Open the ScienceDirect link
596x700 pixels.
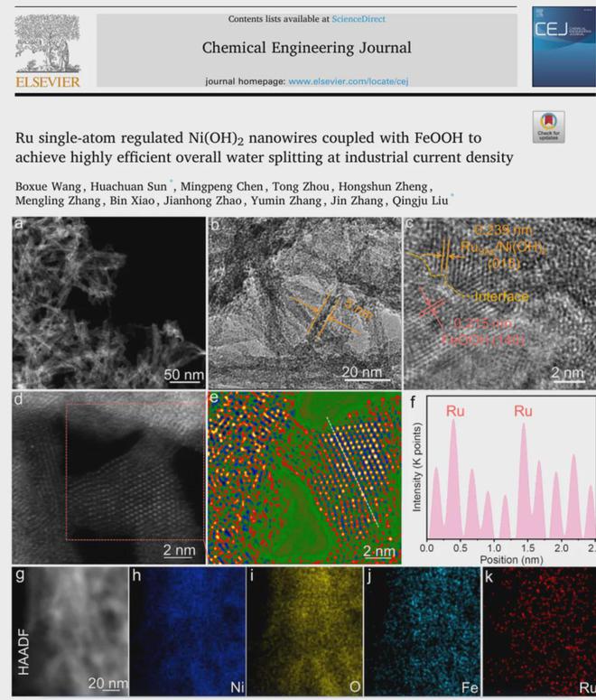pos(359,19)
